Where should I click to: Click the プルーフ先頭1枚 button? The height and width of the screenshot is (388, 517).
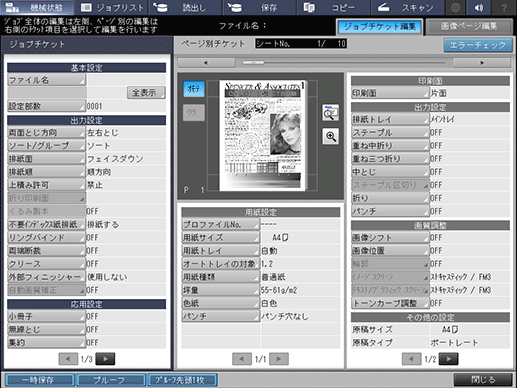coord(182,380)
